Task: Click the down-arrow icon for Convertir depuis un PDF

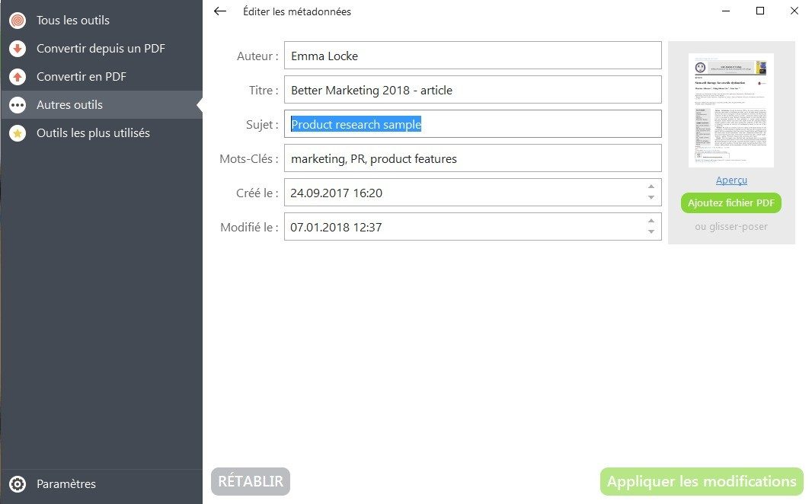Action: pyautogui.click(x=18, y=49)
